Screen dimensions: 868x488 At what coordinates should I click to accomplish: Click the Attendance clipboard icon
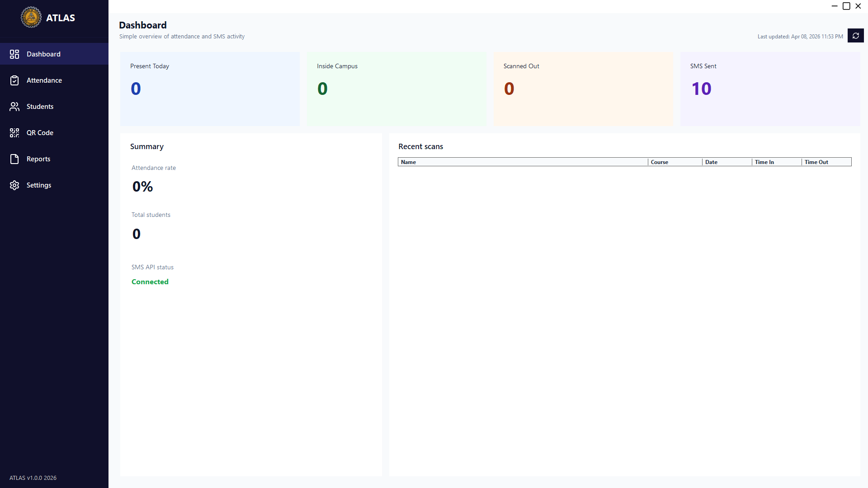click(x=14, y=80)
